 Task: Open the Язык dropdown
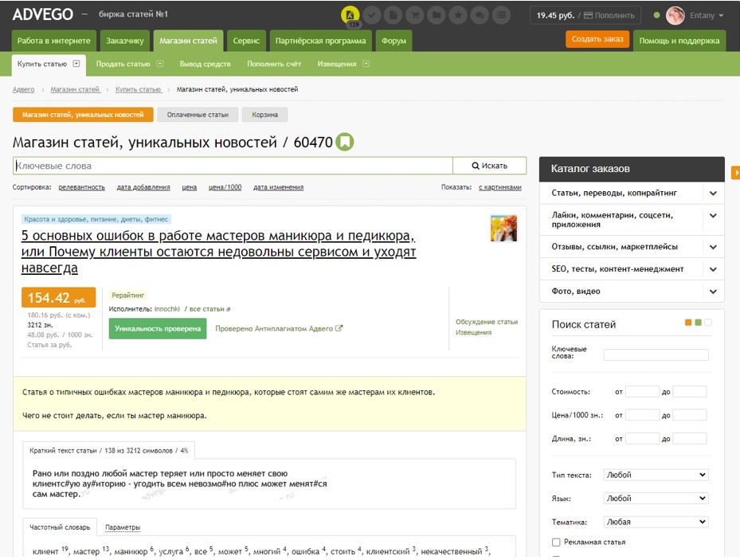click(656, 498)
